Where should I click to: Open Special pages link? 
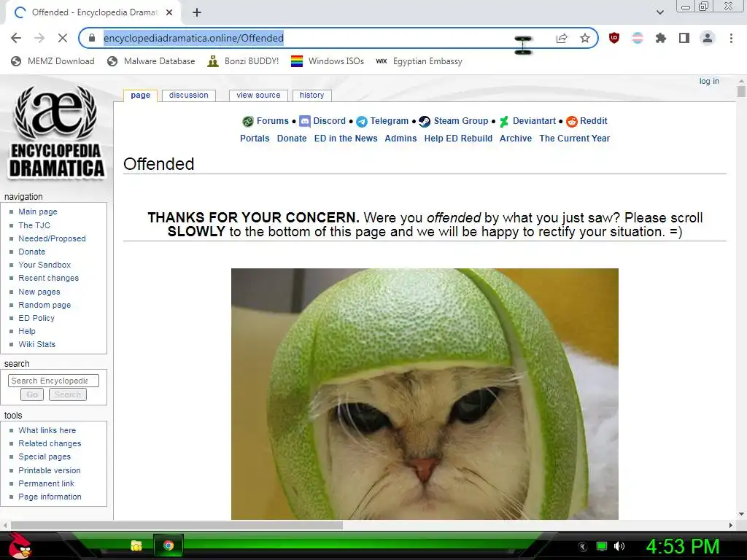click(44, 456)
